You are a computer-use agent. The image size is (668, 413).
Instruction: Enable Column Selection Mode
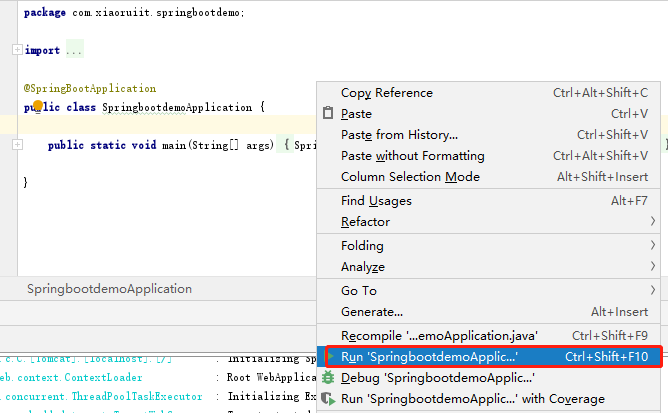point(489,176)
